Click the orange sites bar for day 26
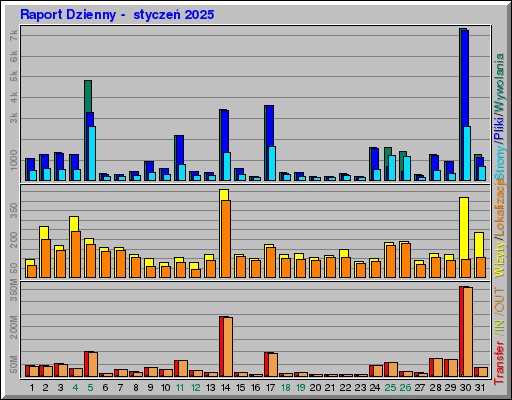 pos(406,260)
